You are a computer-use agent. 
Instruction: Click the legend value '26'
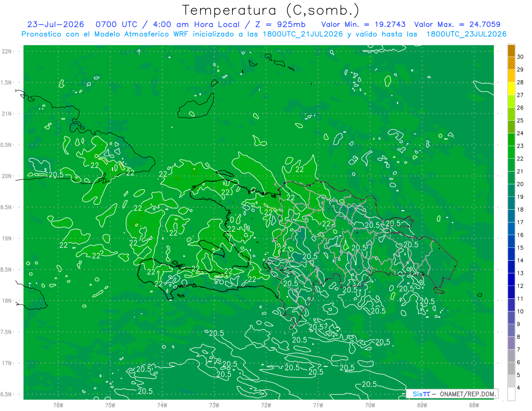(520, 108)
